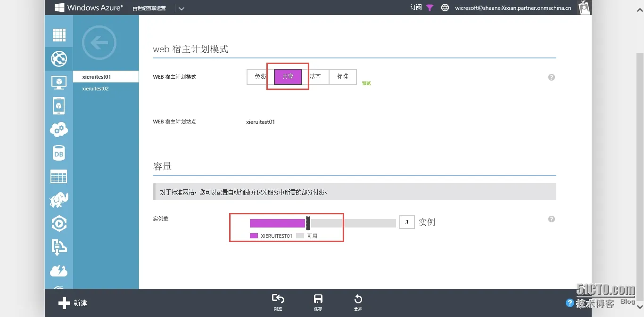Open the Cloud Services gear-cloud icon

point(59,129)
